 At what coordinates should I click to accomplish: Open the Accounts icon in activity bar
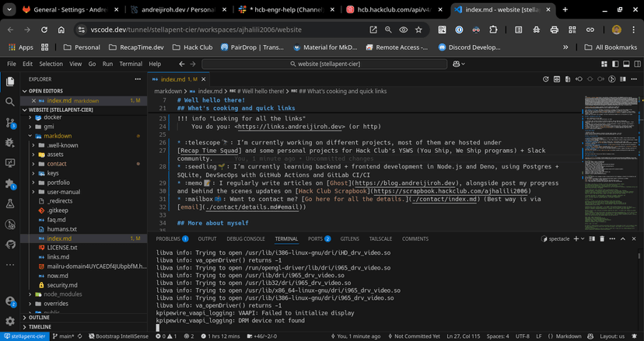10,300
